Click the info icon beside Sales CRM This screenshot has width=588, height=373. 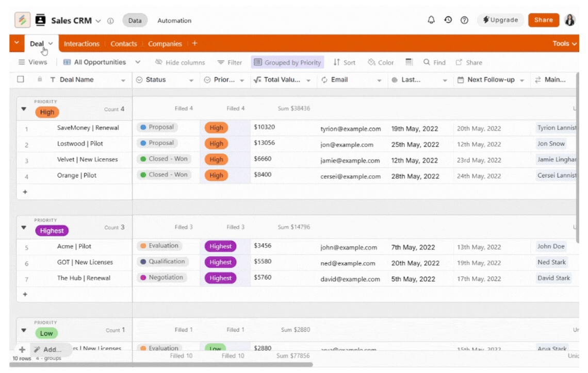110,21
